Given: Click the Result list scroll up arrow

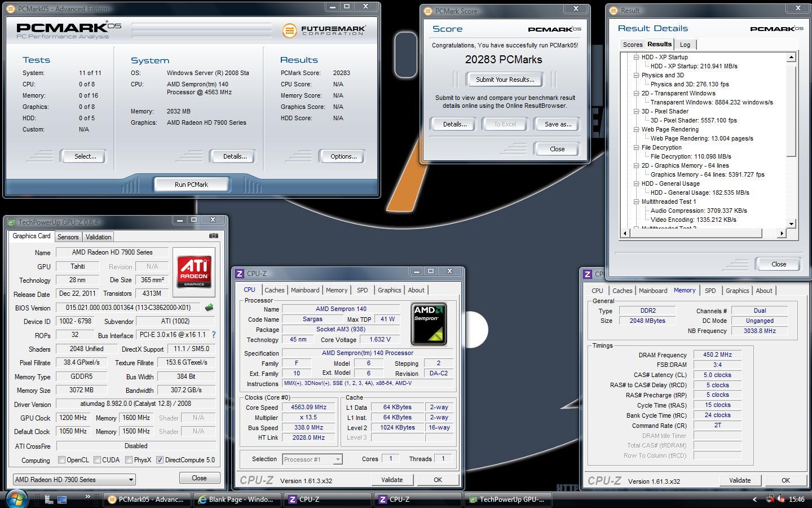Looking at the screenshot, I should tap(791, 57).
